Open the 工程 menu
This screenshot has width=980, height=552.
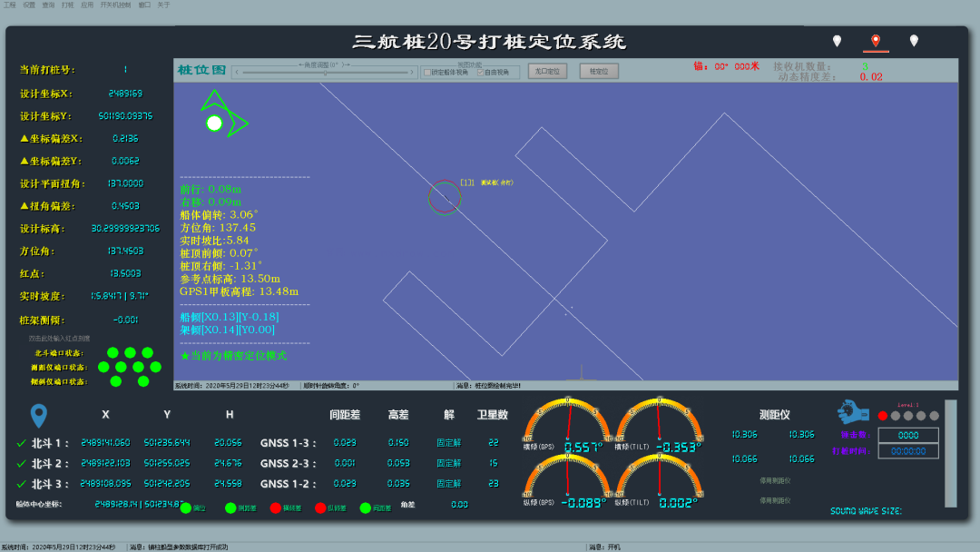coord(9,5)
